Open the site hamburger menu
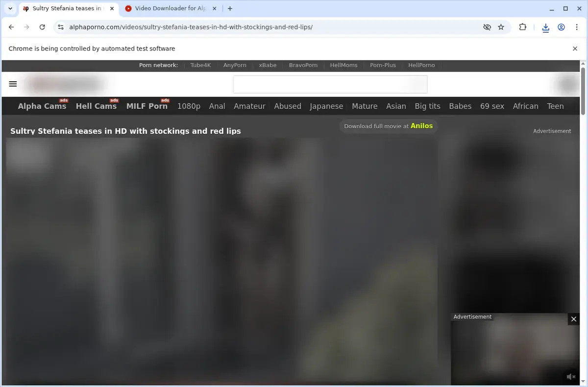 click(13, 84)
